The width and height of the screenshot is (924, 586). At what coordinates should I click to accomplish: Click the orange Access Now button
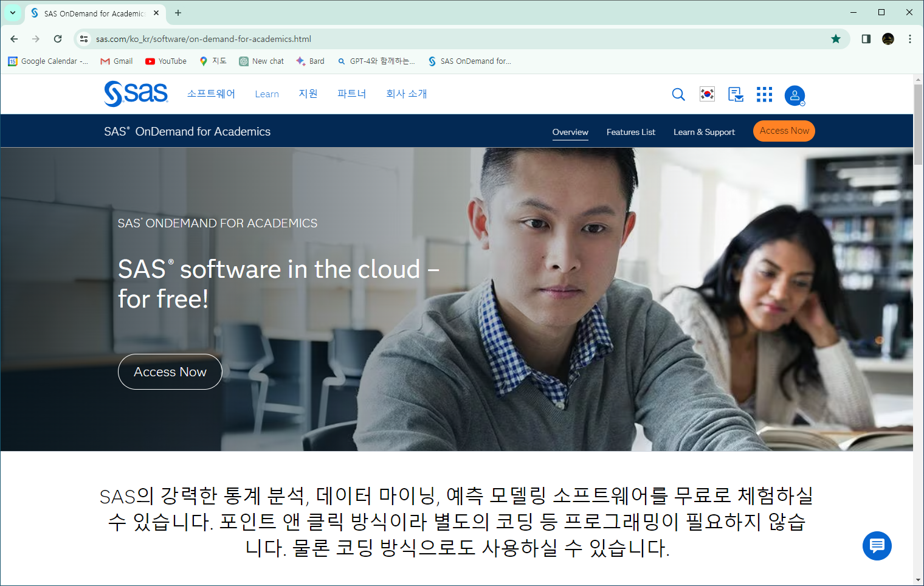point(784,131)
